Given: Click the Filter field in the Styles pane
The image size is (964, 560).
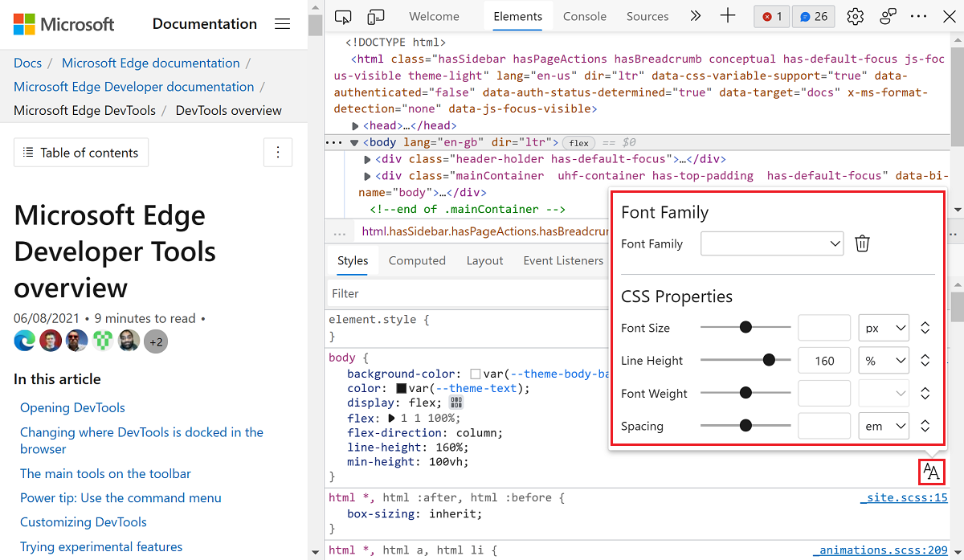Looking at the screenshot, I should 402,293.
